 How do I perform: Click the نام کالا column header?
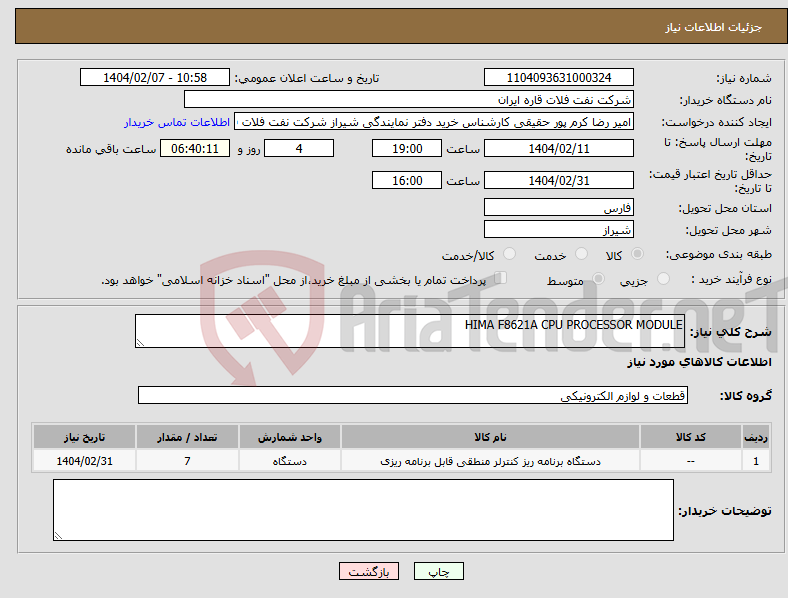coord(490,437)
